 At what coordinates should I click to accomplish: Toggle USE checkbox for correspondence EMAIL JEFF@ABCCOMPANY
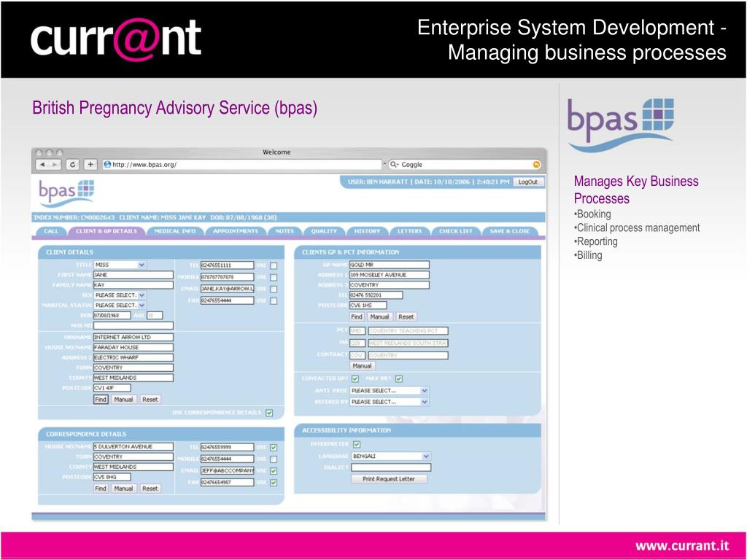tap(274, 471)
